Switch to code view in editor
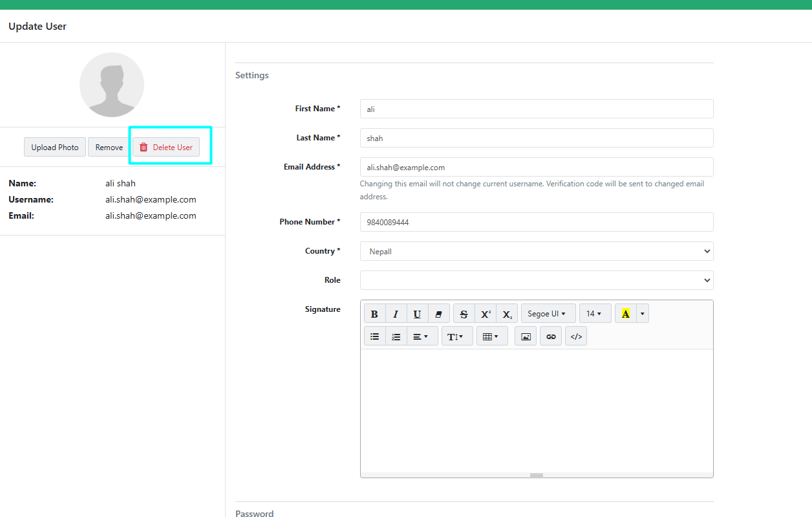812x517 pixels. (576, 336)
